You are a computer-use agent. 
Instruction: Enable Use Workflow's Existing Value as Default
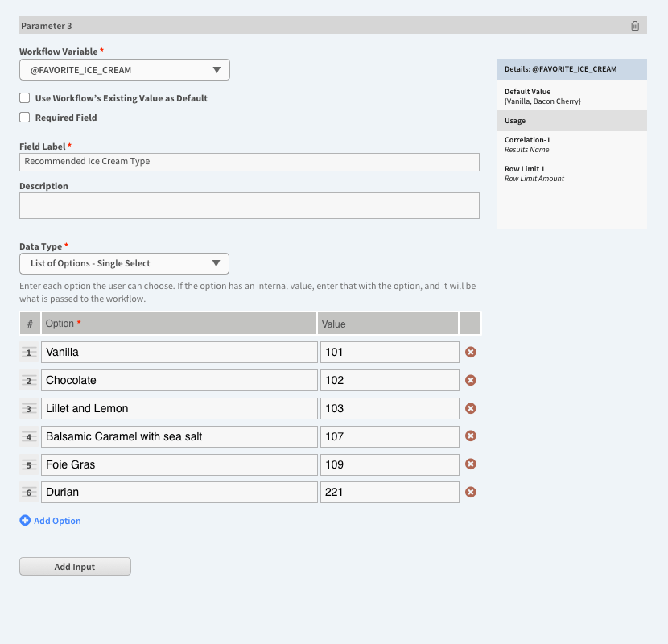25,98
